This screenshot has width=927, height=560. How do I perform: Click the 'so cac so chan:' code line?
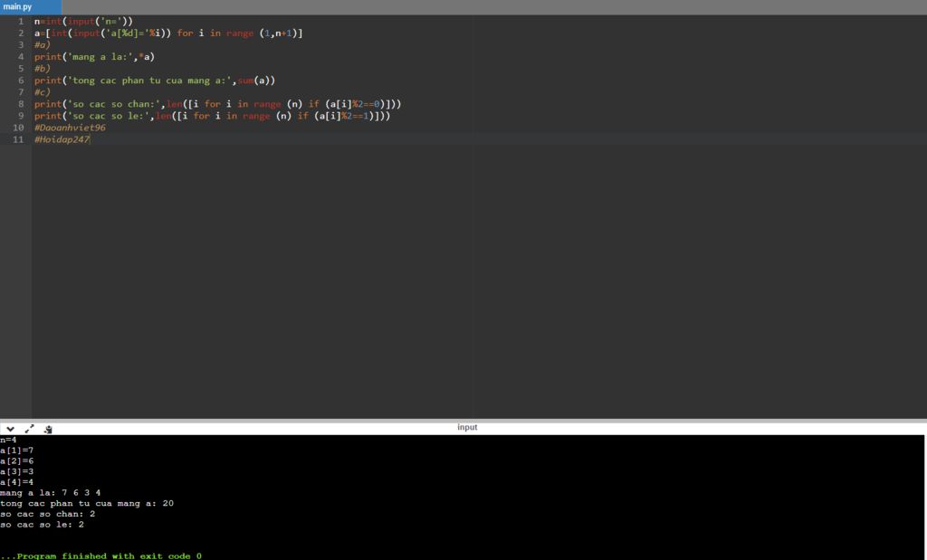pos(217,104)
